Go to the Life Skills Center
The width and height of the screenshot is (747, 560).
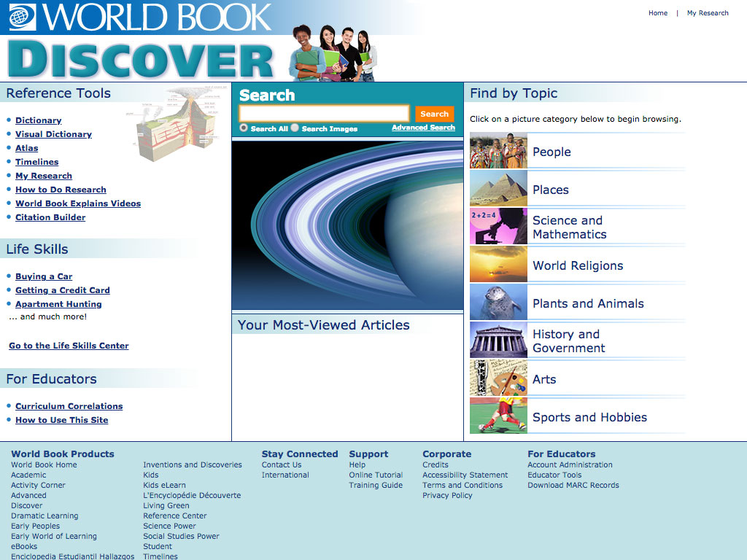coord(69,346)
